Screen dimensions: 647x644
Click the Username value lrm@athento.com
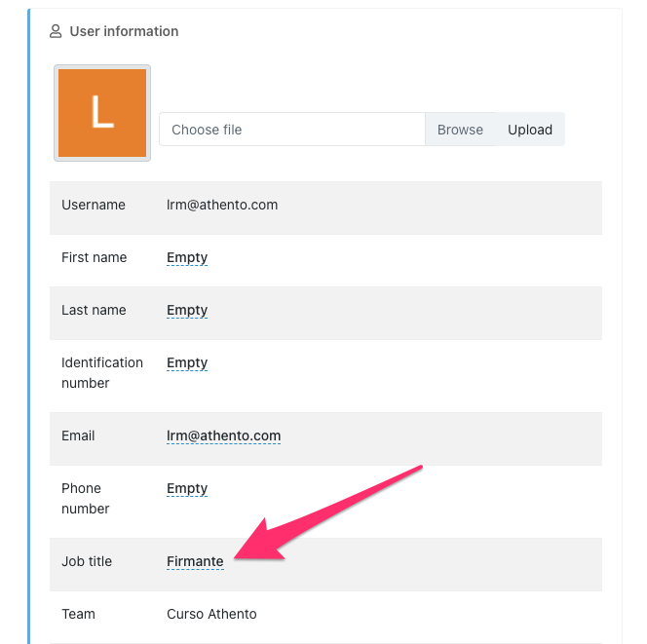[222, 206]
